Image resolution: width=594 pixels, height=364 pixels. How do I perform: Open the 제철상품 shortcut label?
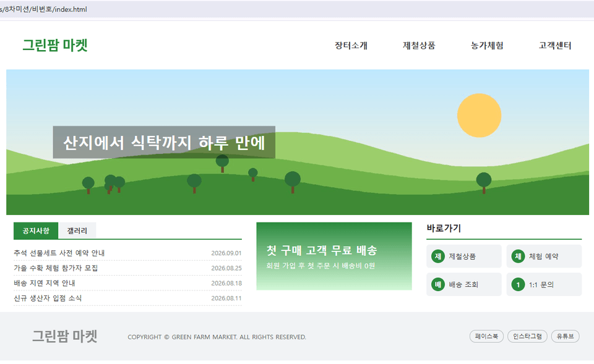[x=462, y=256]
